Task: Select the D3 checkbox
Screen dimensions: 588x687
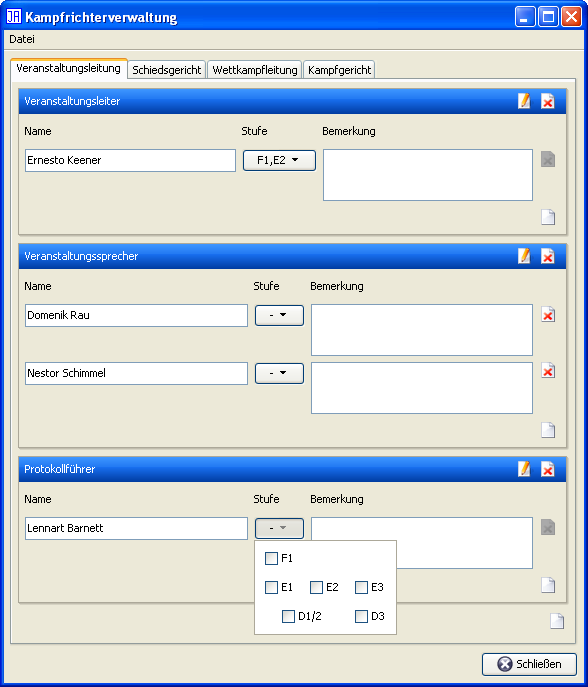Action: [361, 616]
